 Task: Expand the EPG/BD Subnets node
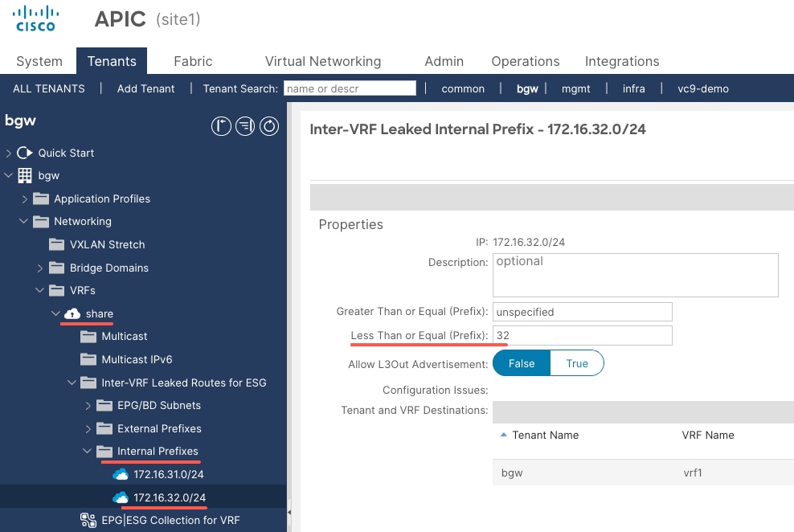(88, 406)
